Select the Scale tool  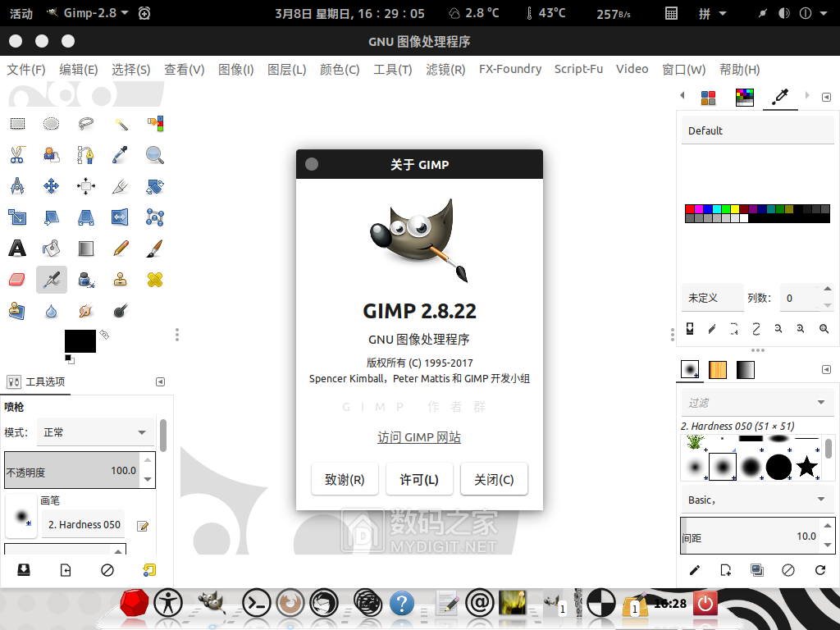[x=17, y=217]
